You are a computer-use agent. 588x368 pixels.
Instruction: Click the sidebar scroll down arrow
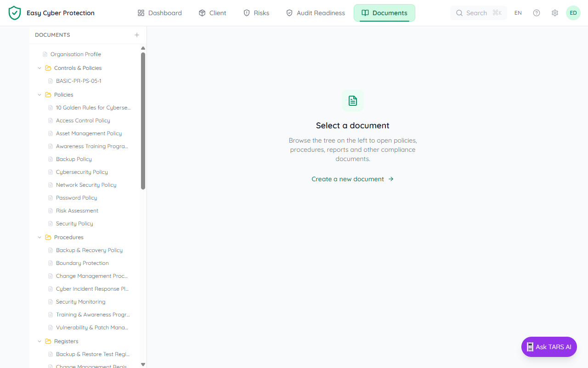143,364
